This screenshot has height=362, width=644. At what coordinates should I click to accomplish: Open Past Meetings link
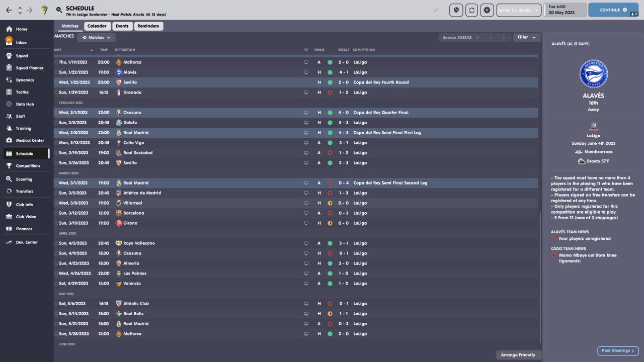(618, 351)
